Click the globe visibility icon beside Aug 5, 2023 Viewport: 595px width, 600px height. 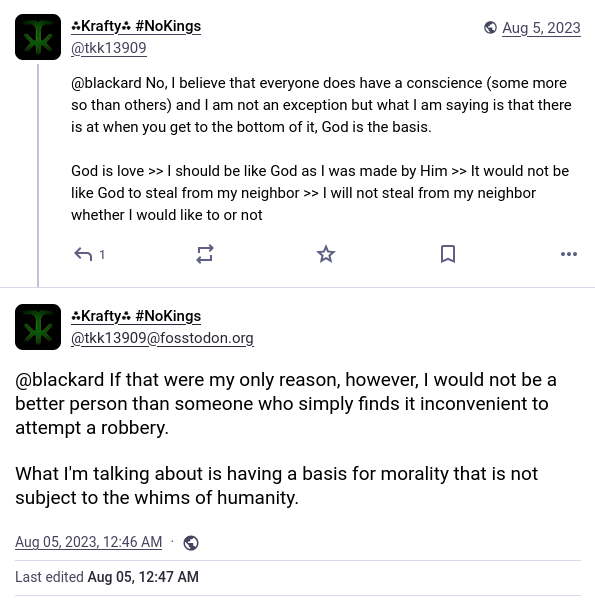pyautogui.click(x=490, y=28)
